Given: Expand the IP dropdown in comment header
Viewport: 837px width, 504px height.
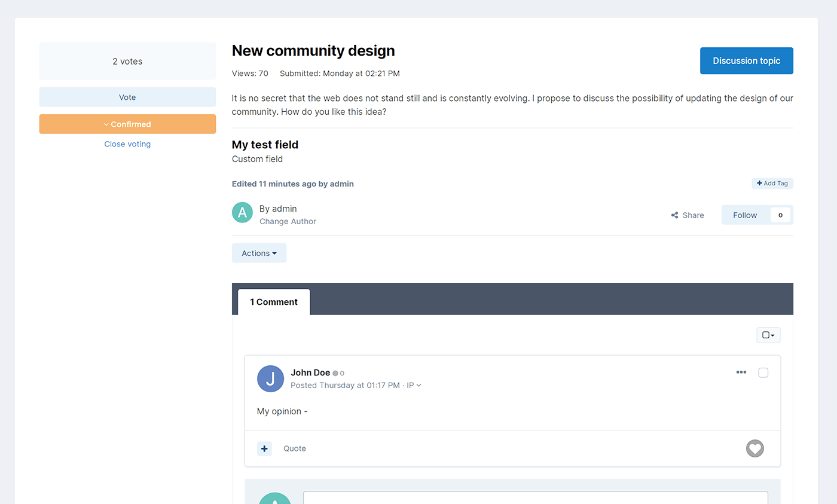Looking at the screenshot, I should [414, 386].
